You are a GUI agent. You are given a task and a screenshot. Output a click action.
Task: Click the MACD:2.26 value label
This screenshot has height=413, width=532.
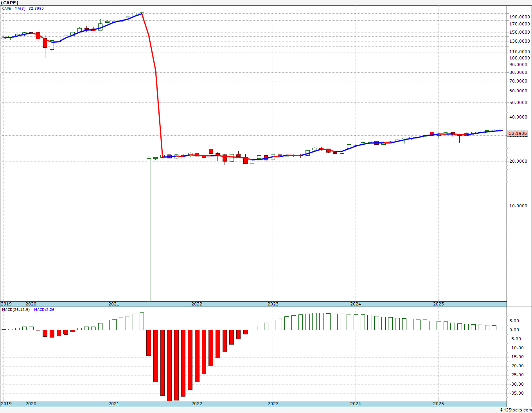[x=44, y=310]
